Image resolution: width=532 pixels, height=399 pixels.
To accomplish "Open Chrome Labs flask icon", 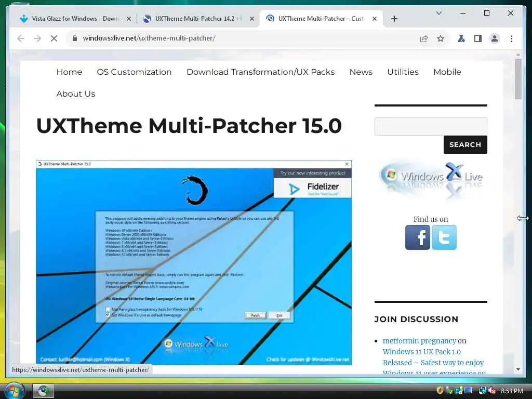I will coord(461,38).
